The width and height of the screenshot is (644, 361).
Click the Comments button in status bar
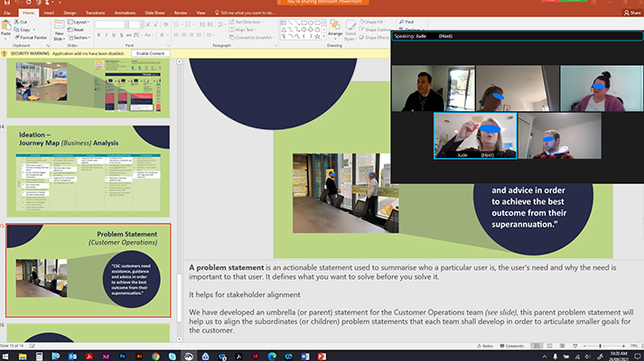click(512, 347)
